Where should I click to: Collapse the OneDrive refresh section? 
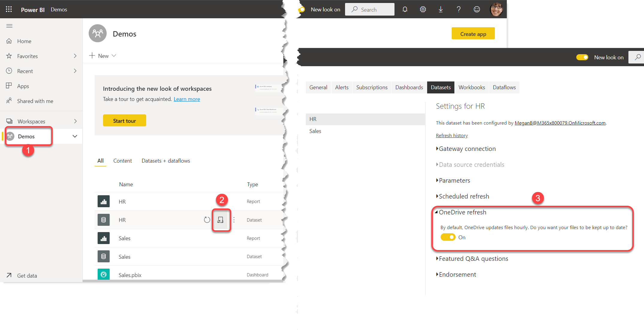(x=460, y=212)
